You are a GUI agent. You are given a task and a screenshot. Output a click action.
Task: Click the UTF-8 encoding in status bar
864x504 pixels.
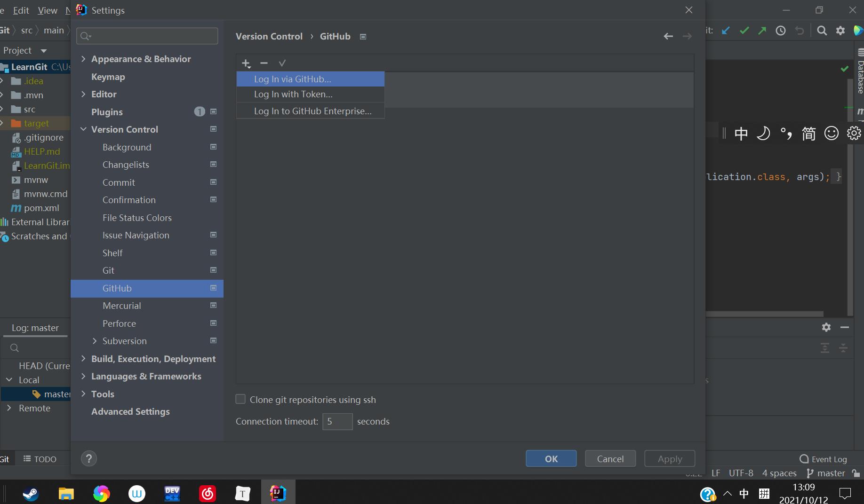tap(741, 473)
